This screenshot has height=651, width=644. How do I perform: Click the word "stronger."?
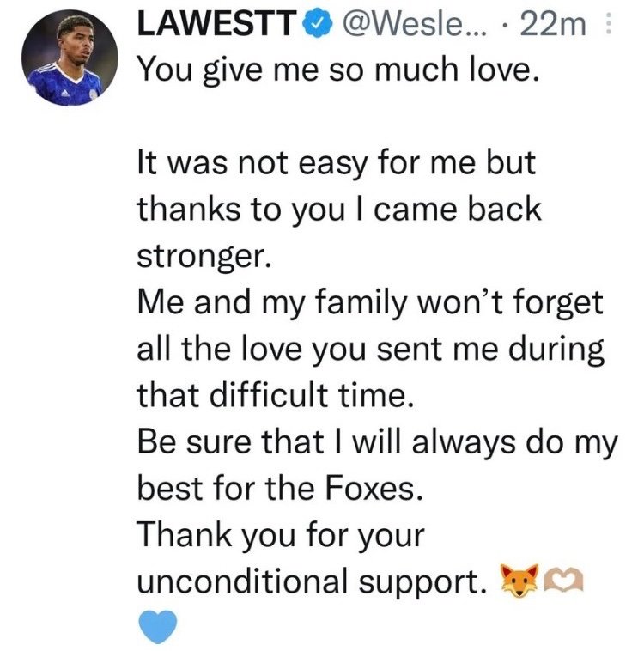(204, 257)
